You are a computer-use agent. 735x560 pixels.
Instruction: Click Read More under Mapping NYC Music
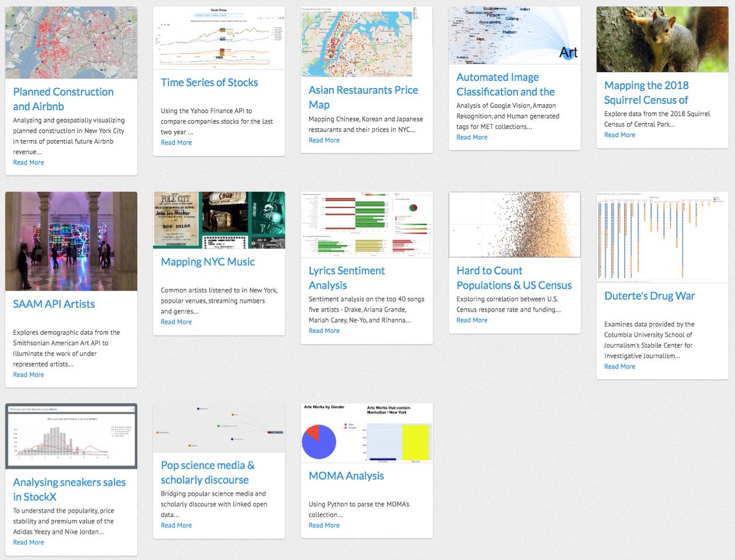pos(176,322)
